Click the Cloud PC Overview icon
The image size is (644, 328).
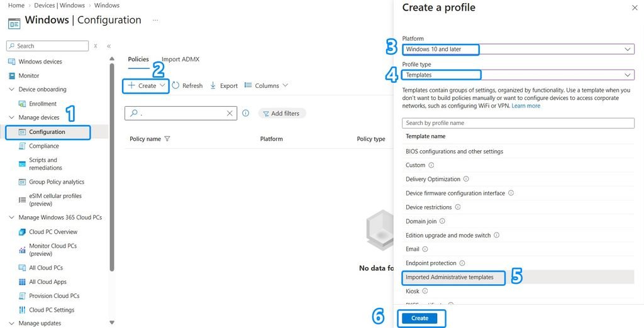pos(22,232)
